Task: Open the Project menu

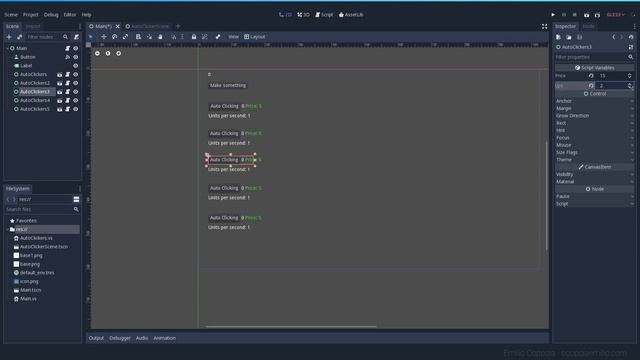Action: click(x=31, y=15)
